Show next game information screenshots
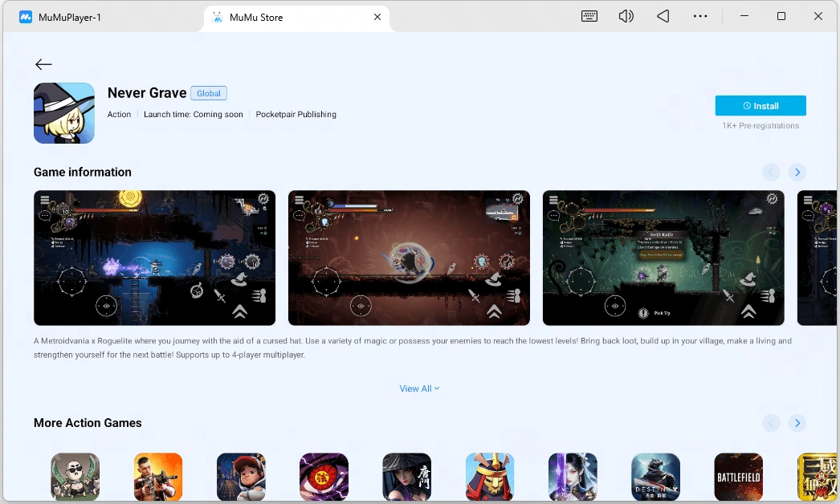Viewport: 840px width, 504px height. 797,172
